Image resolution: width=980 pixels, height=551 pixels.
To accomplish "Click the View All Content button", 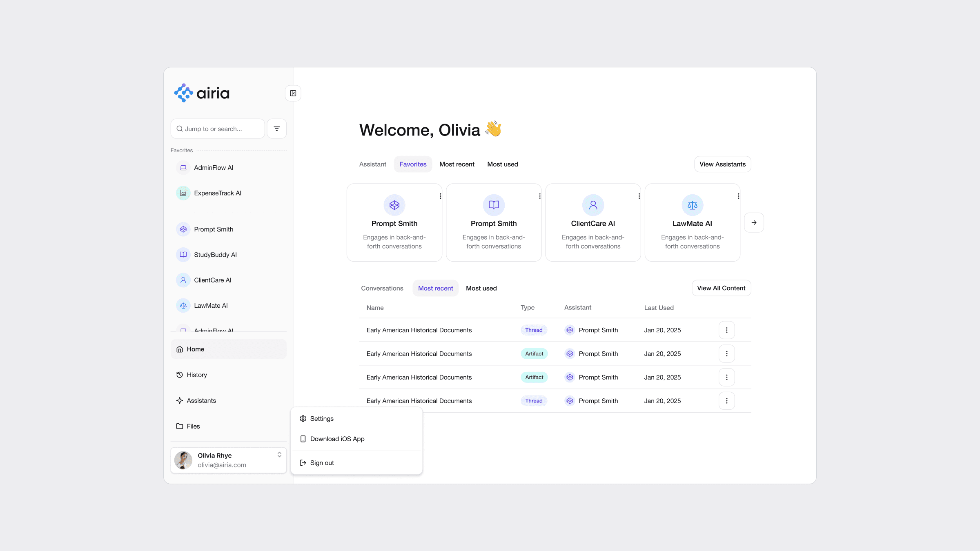I will click(x=721, y=288).
